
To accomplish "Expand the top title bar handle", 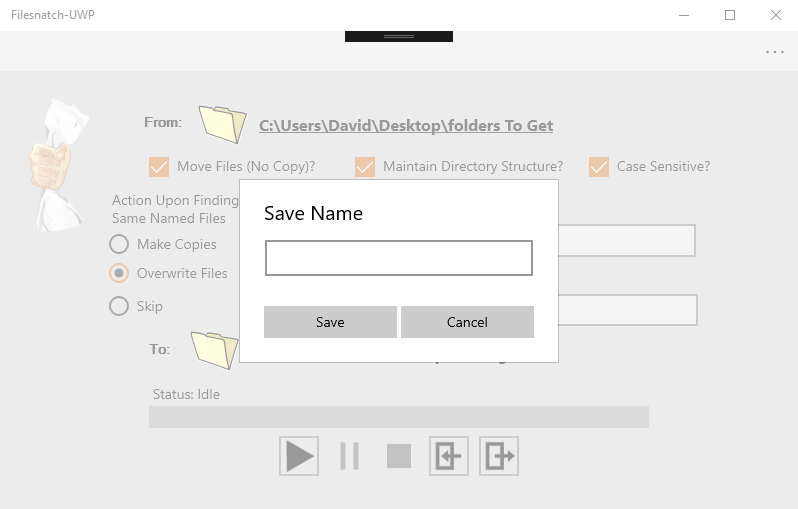I will (399, 36).
